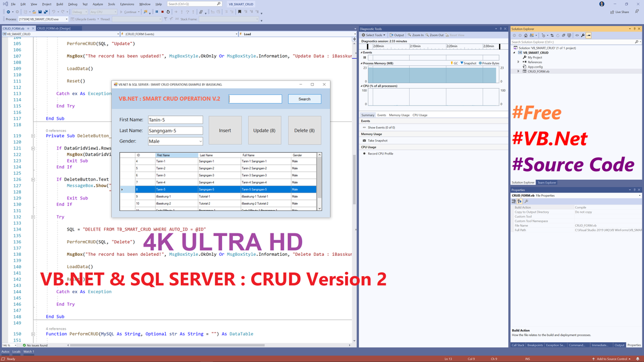Viewport: 644px width, 362px height.
Task: Expand the CRUD_FORM.vb node in Solution Explorer
Action: pos(518,71)
